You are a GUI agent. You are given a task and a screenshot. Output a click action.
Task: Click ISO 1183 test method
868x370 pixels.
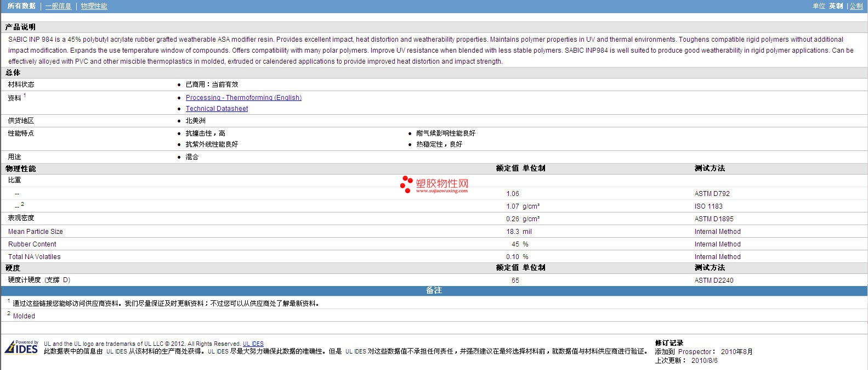pos(708,206)
